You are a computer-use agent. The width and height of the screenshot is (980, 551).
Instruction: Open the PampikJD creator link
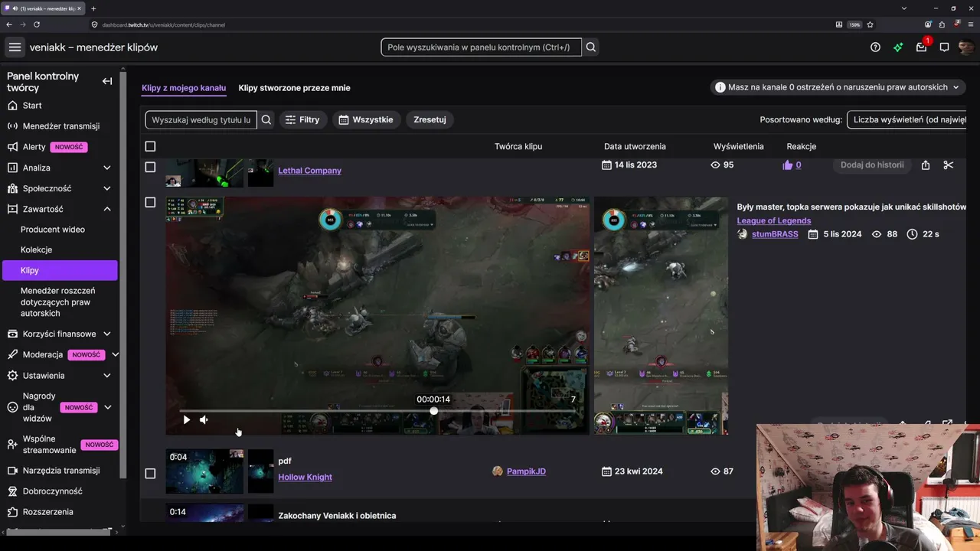(526, 471)
